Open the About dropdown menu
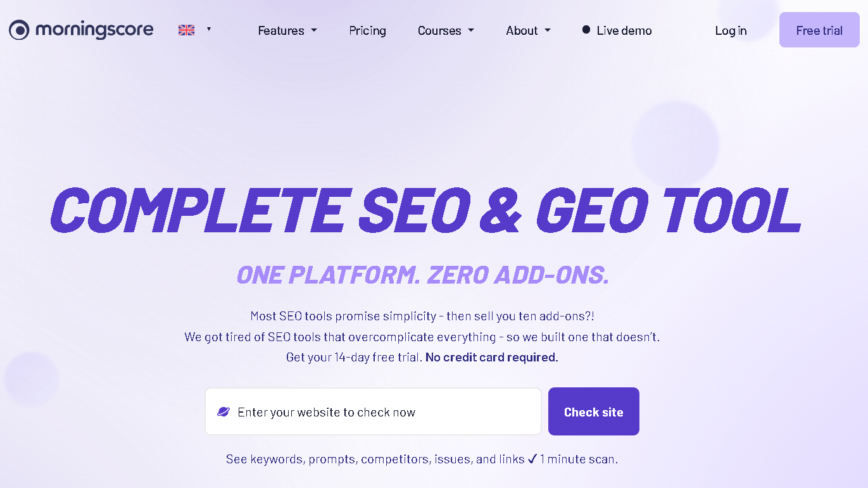This screenshot has width=868, height=488. [528, 30]
